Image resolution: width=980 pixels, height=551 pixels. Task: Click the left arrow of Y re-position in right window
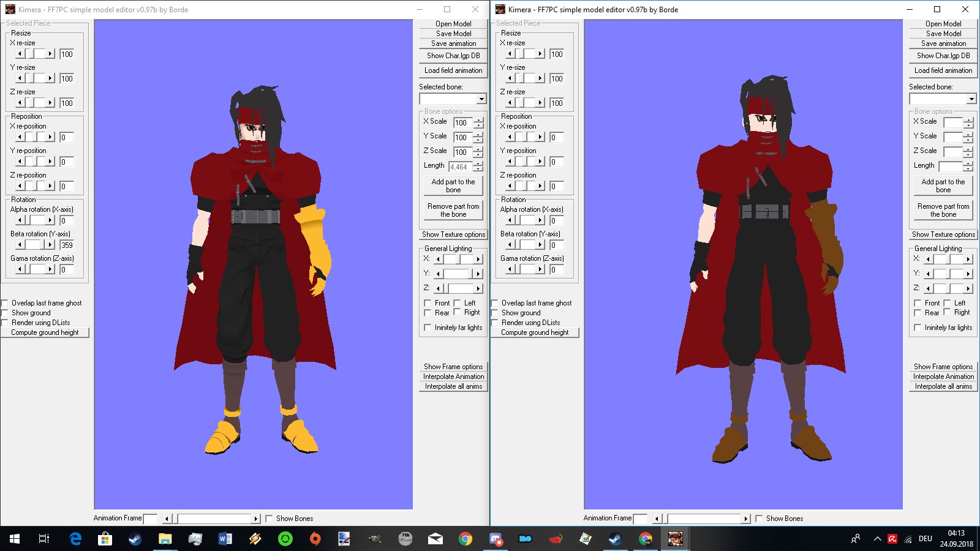coord(510,162)
